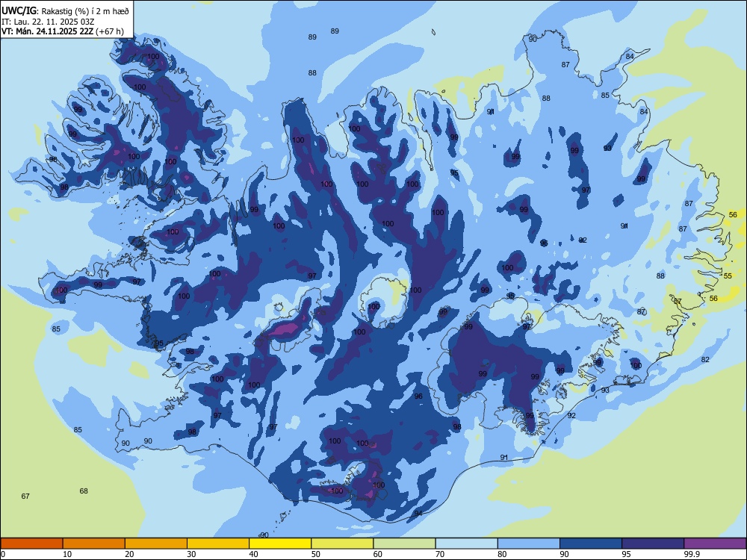Click the legend label '0'
The width and height of the screenshot is (747, 560).
pyautogui.click(x=3, y=554)
